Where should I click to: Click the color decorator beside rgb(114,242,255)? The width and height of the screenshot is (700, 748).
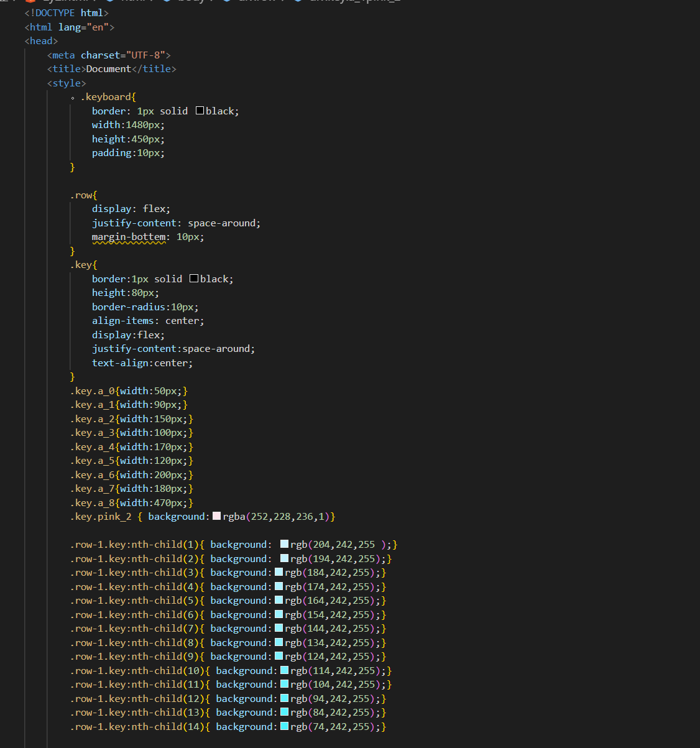click(283, 670)
